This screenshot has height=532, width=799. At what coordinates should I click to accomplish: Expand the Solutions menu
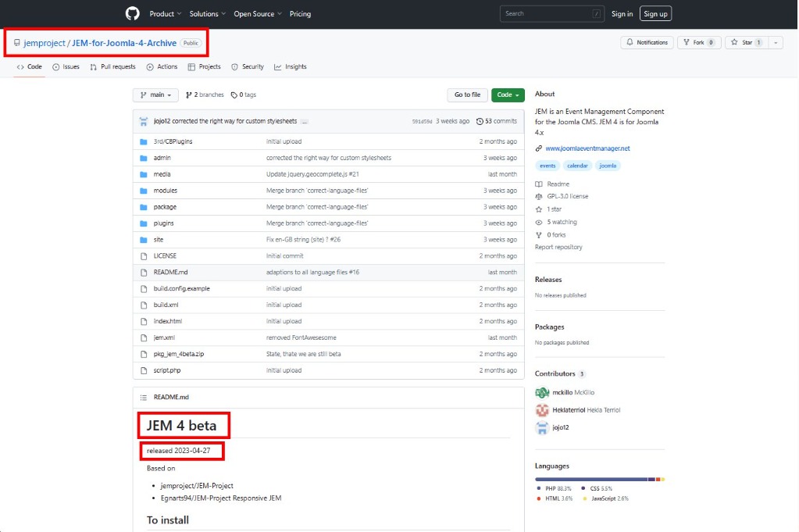[208, 14]
